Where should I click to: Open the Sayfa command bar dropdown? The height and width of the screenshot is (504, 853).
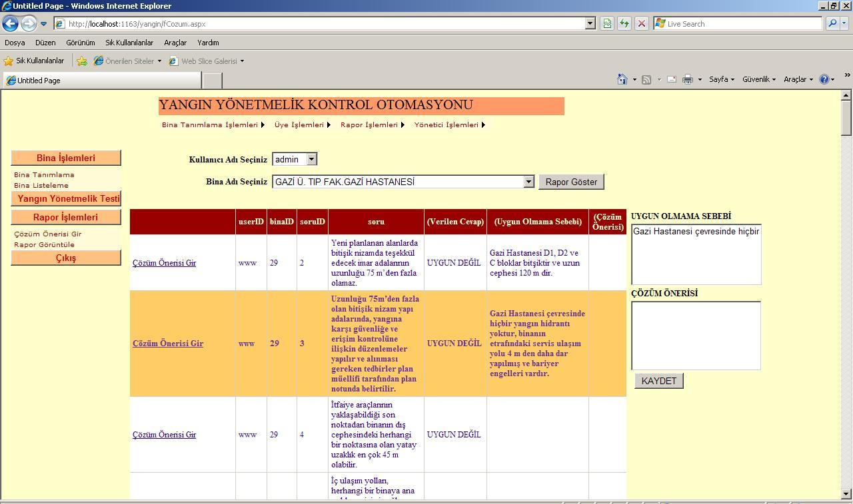tap(722, 79)
